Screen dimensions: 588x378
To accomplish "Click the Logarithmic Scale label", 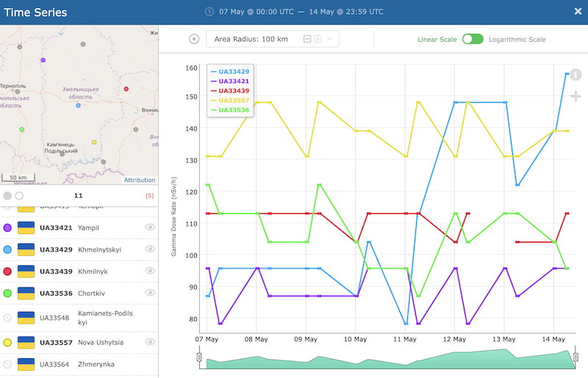I will (x=517, y=40).
